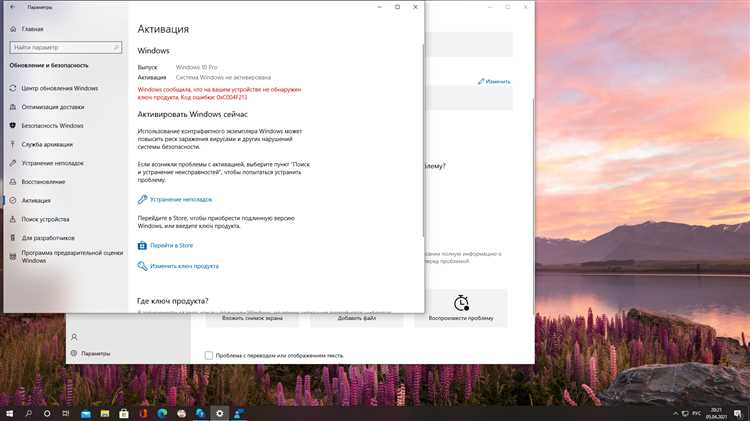Open Восстановление section
The width and height of the screenshot is (750, 421).
(43, 182)
